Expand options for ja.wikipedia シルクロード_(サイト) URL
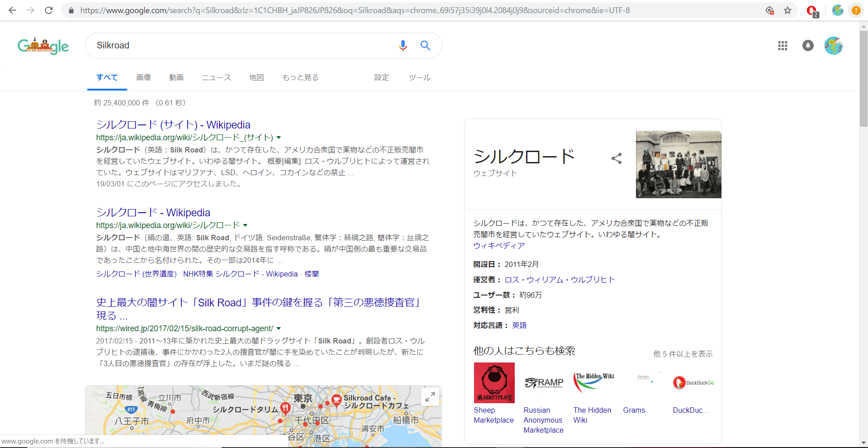Viewport: 868px width, 448px height. pos(279,138)
